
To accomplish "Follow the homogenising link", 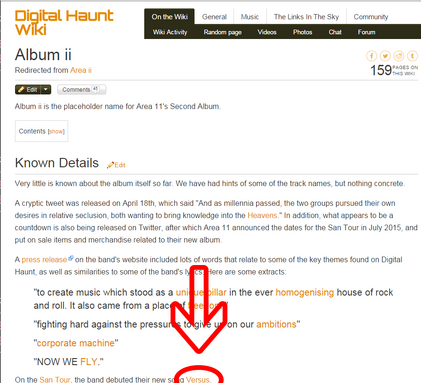I will [x=305, y=292].
